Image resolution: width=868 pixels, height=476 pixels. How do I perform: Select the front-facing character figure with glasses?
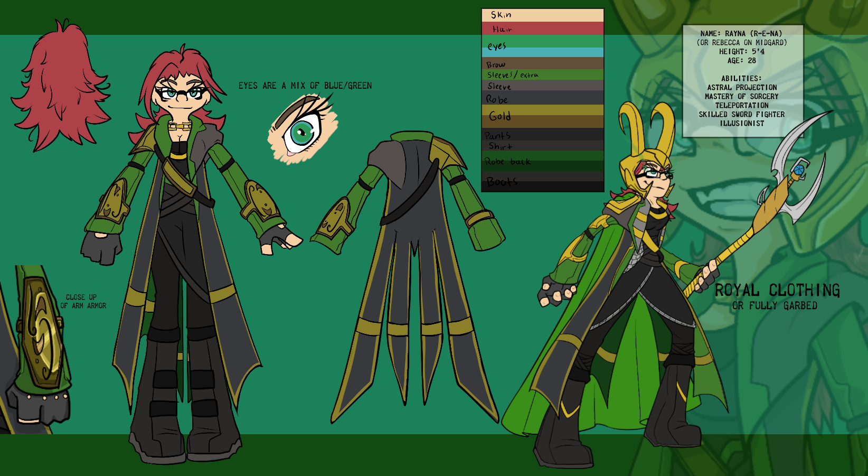(182, 254)
